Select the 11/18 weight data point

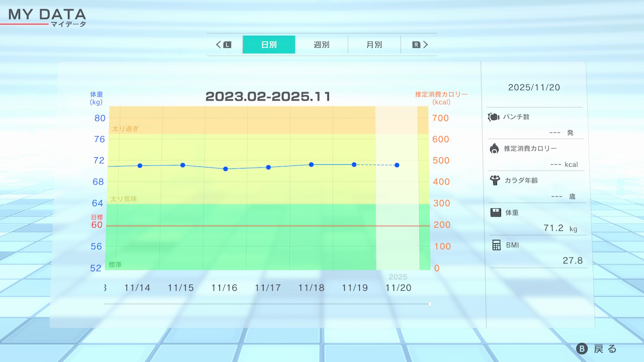[311, 164]
